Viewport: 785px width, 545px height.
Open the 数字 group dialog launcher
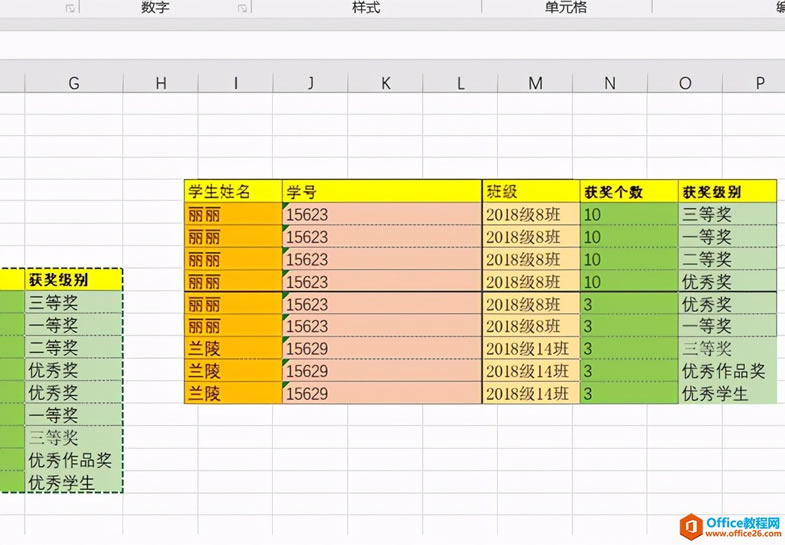pos(242,8)
